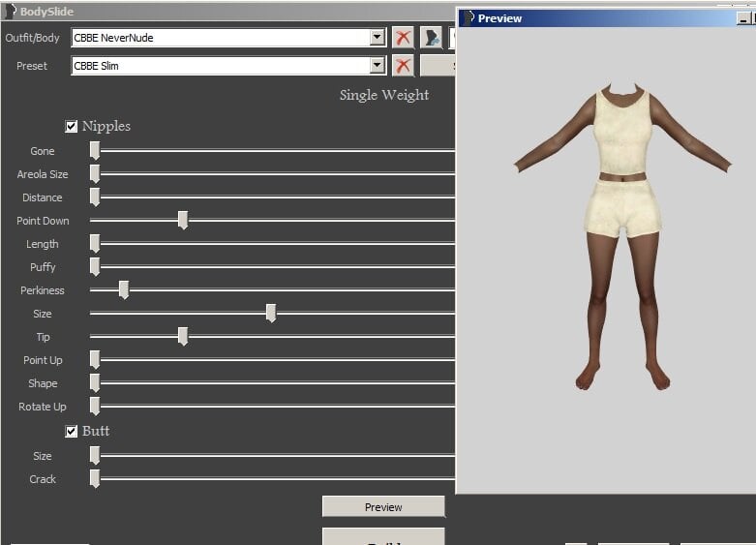
Task: Click the Butt category label
Action: pos(96,431)
